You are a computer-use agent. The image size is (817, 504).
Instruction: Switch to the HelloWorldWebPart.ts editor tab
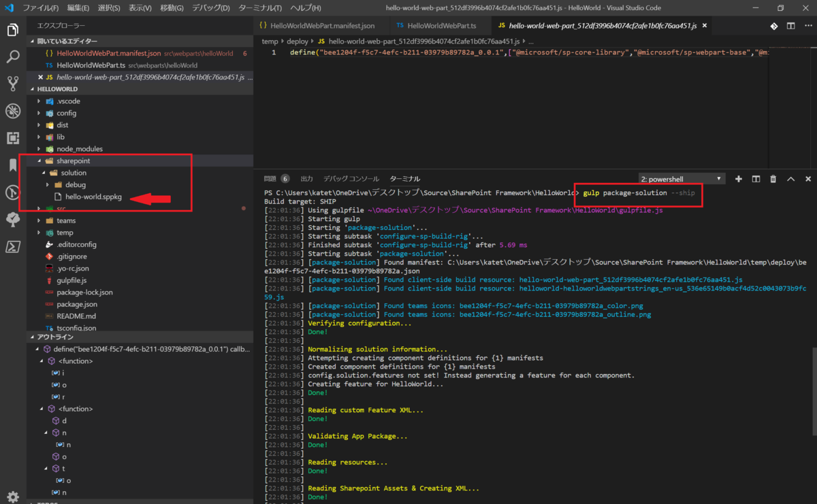pyautogui.click(x=438, y=26)
